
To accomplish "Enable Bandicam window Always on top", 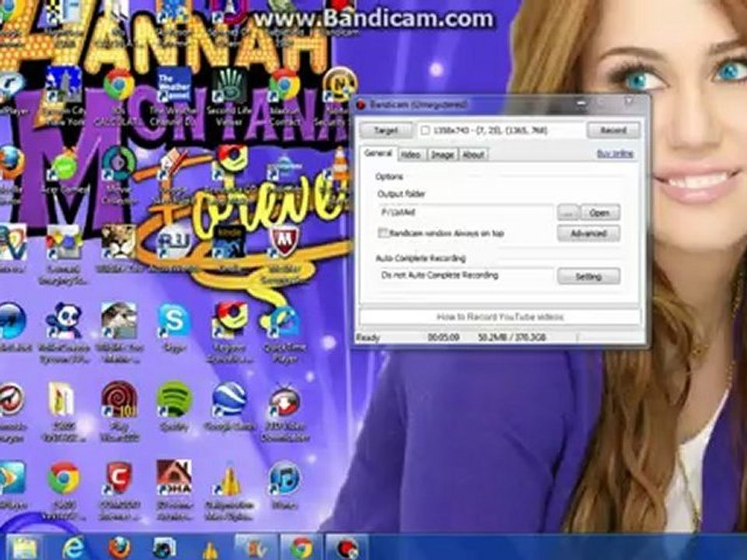I will coord(383,233).
